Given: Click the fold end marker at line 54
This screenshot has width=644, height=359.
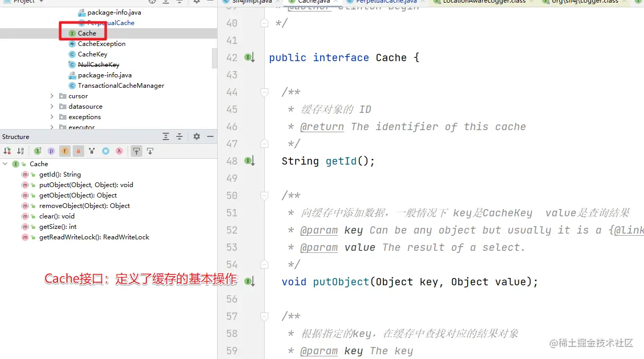Looking at the screenshot, I should coord(265,264).
